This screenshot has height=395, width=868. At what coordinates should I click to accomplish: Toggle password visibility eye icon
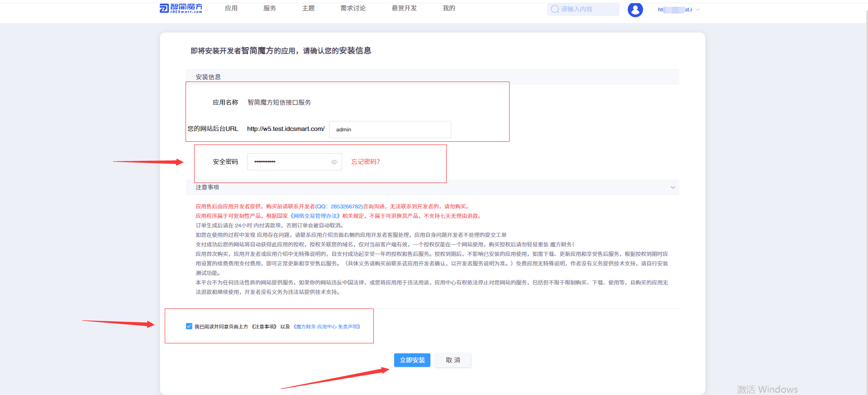(x=334, y=162)
